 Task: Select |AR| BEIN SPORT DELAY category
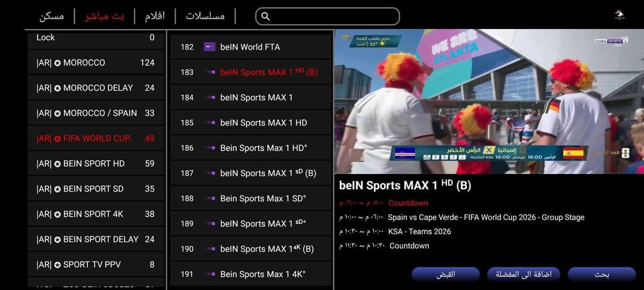(96, 239)
